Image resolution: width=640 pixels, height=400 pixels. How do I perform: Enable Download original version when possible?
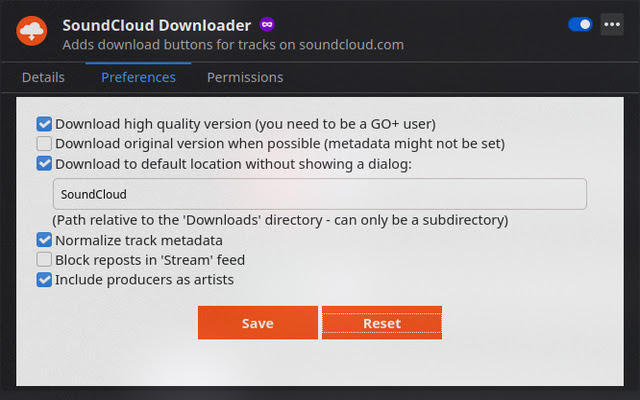[44, 143]
